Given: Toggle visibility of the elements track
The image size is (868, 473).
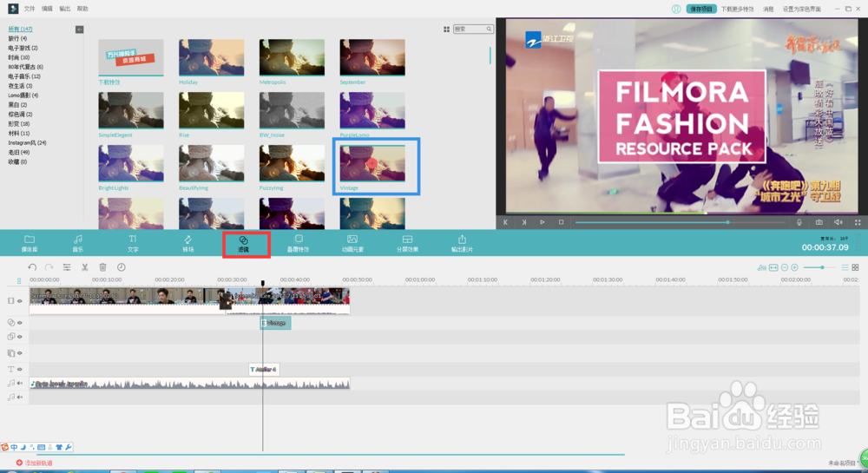Looking at the screenshot, I should point(20,353).
